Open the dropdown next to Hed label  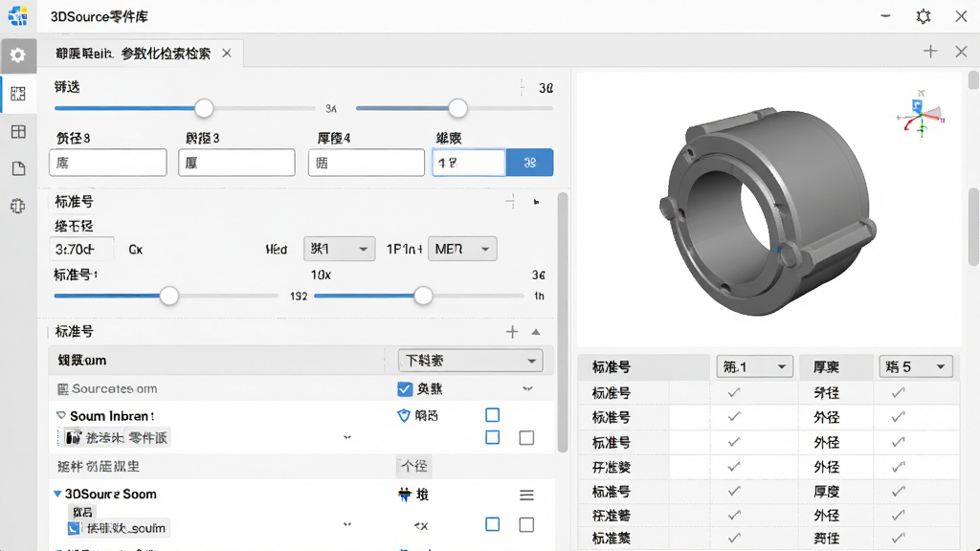(339, 249)
